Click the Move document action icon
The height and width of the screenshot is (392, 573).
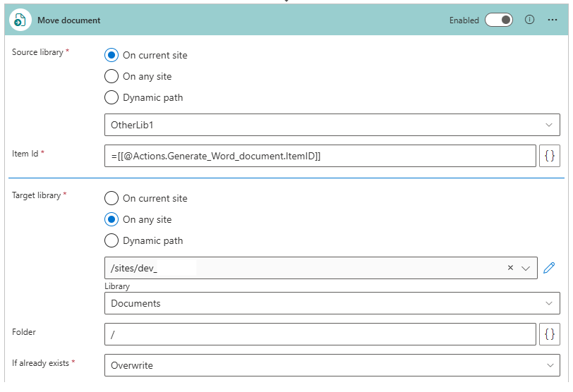pos(20,20)
